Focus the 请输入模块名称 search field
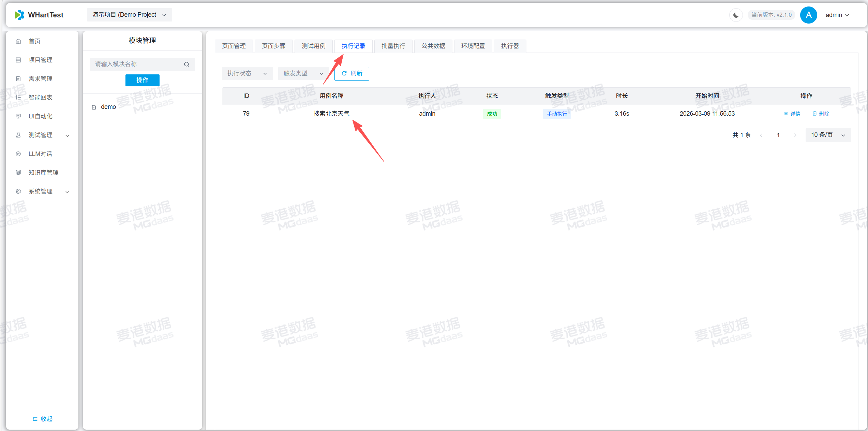The image size is (868, 431). [136, 64]
